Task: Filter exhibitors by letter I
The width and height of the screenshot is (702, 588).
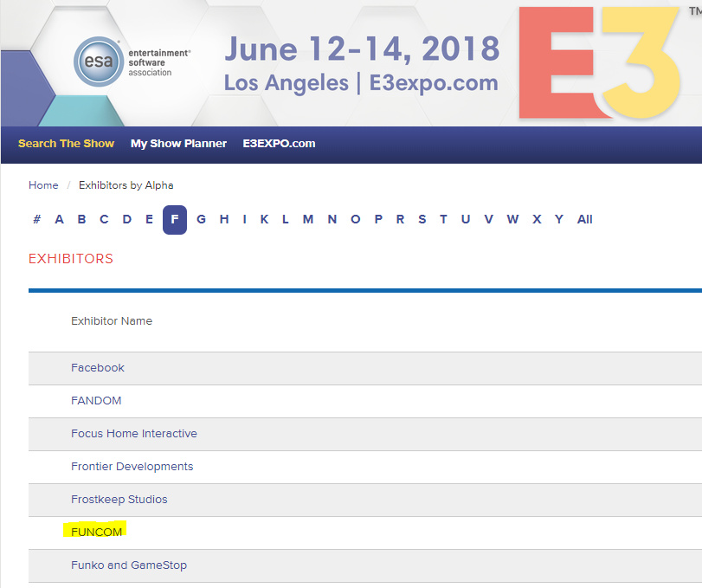Action: [244, 219]
